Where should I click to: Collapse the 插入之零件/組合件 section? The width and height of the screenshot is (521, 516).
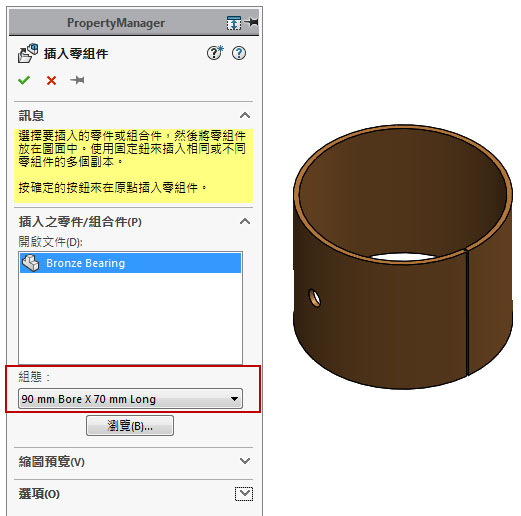click(245, 221)
